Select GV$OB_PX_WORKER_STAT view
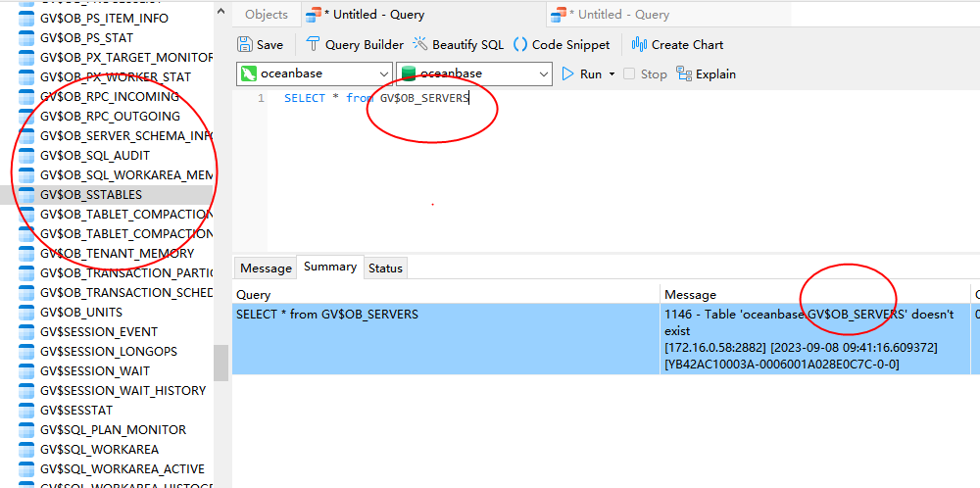980x488 pixels. pyautogui.click(x=116, y=76)
